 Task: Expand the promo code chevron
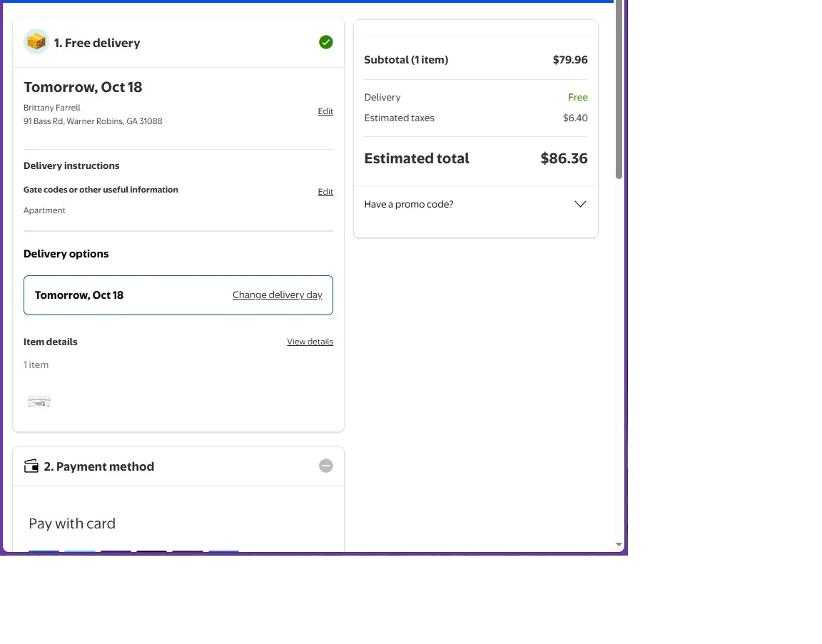tap(580, 204)
